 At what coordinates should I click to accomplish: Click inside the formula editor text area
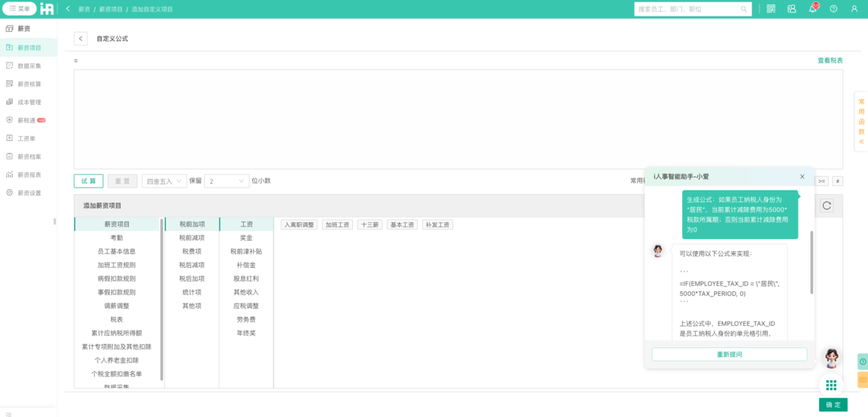(458, 119)
